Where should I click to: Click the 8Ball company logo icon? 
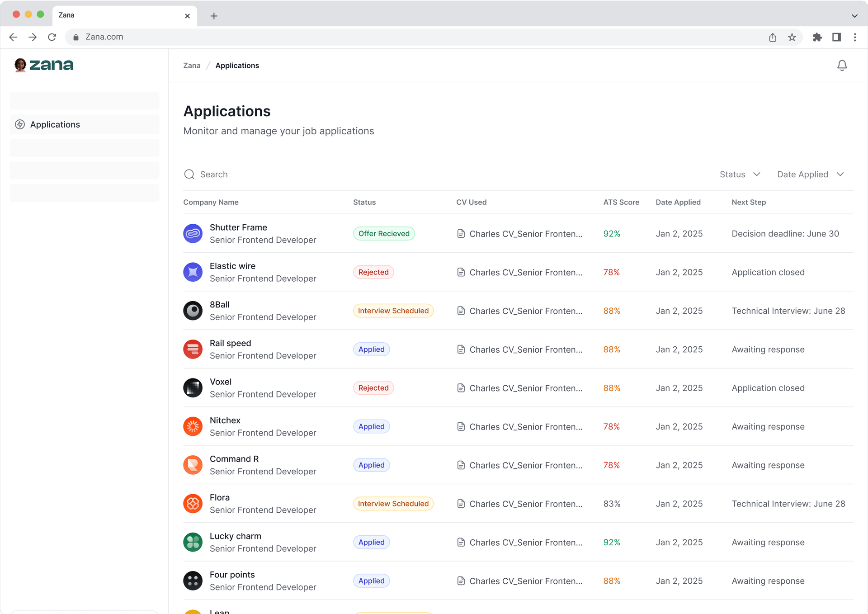[193, 311]
